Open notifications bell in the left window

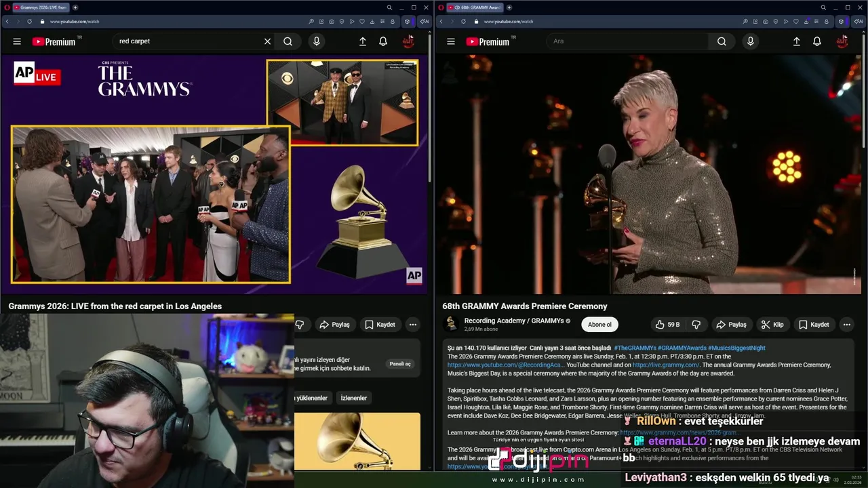pyautogui.click(x=383, y=41)
